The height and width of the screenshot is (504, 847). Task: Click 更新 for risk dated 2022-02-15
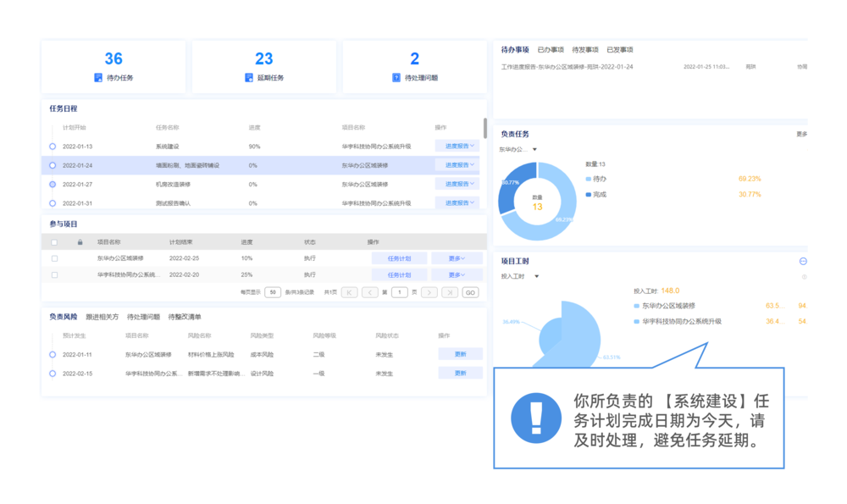pyautogui.click(x=460, y=373)
